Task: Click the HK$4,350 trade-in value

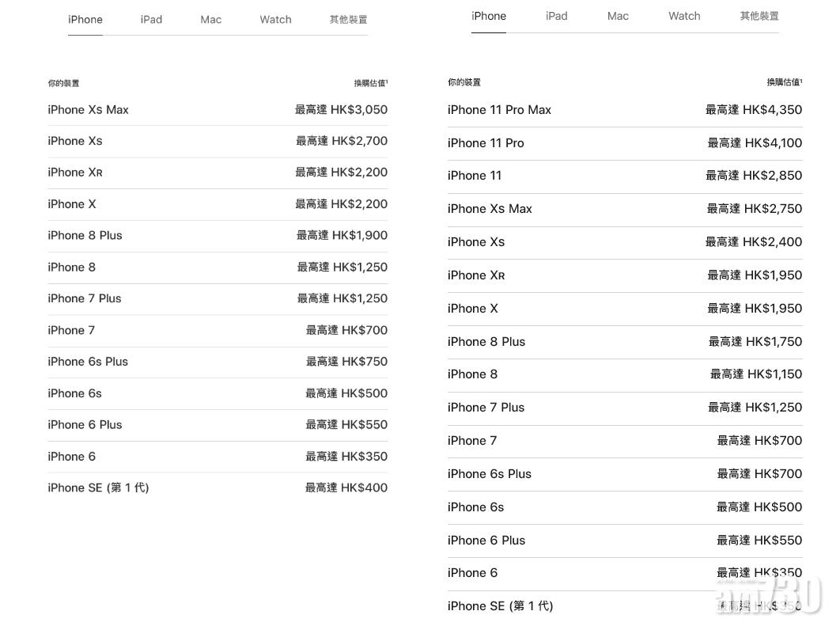Action: 754,110
